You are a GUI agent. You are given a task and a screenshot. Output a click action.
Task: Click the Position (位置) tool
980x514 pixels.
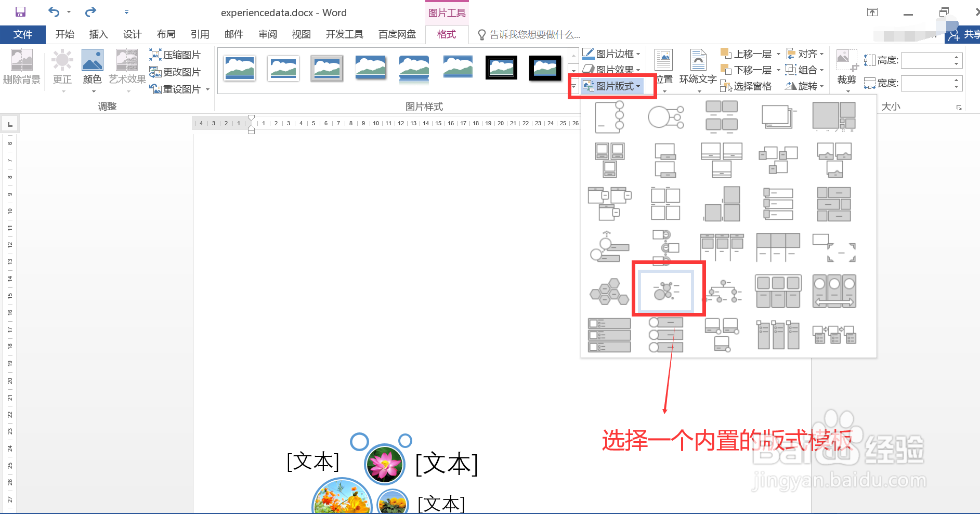point(663,68)
